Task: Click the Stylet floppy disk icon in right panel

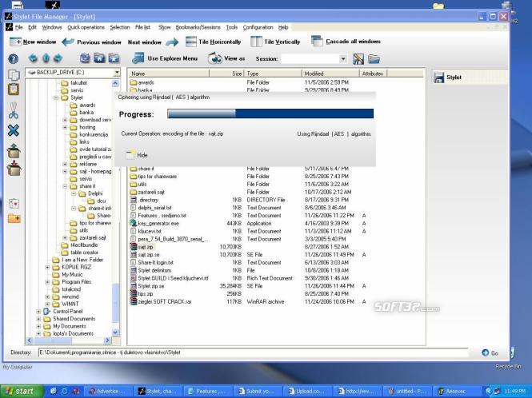Action: [x=439, y=78]
